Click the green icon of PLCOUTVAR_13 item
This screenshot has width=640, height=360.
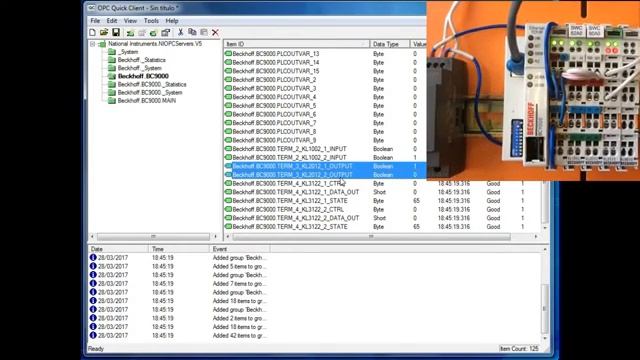[x=229, y=53]
